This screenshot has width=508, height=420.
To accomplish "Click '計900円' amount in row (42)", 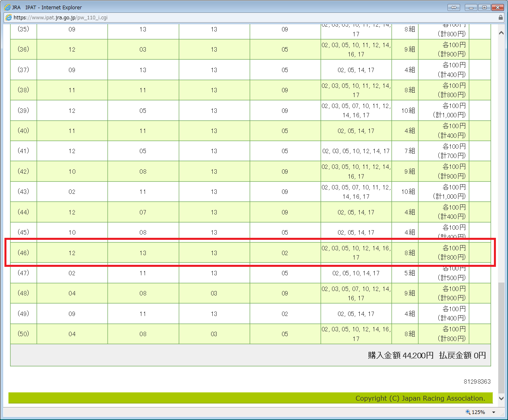I will pyautogui.click(x=452, y=176).
